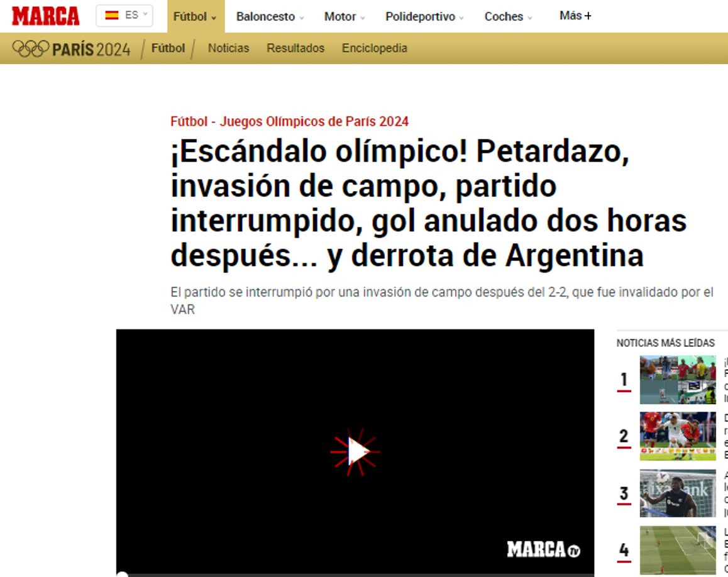Open the second most-read story thumbnail
The height and width of the screenshot is (577, 728).
click(x=677, y=436)
